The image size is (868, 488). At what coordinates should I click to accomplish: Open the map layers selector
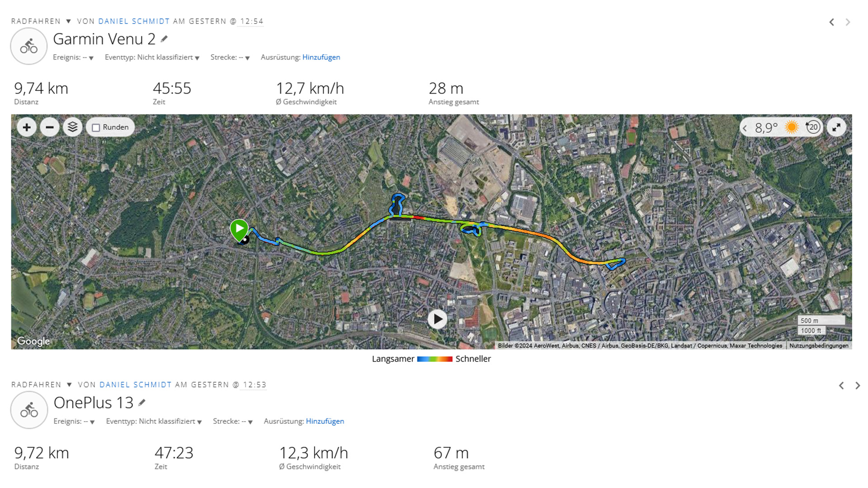pos(72,127)
